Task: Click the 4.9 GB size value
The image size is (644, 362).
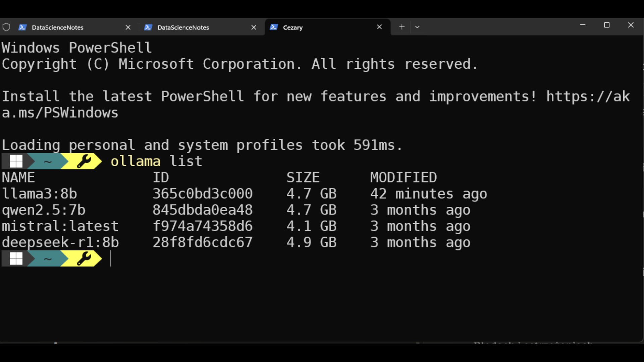Action: (x=312, y=242)
